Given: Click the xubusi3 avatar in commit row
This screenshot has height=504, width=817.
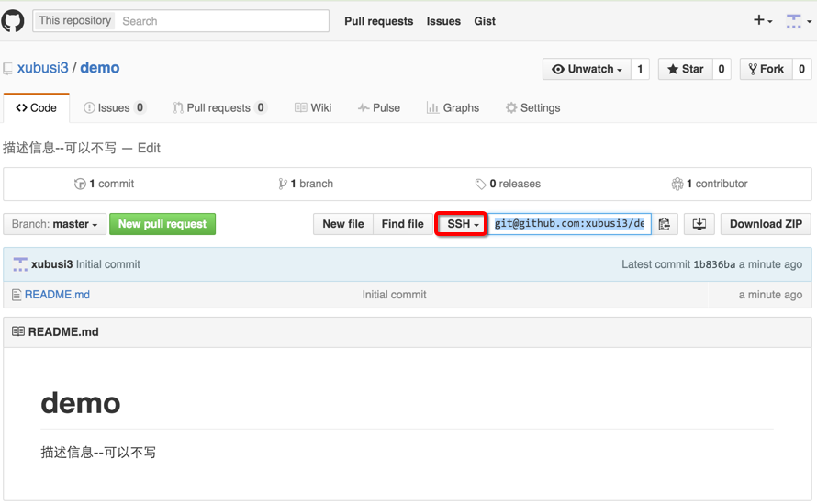Looking at the screenshot, I should 20,264.
